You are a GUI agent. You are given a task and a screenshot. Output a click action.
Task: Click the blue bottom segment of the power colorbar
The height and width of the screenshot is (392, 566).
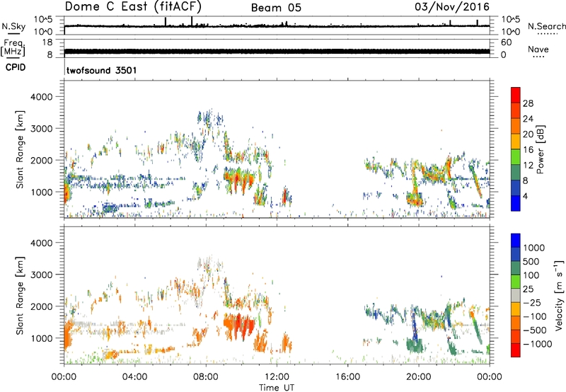[516, 203]
